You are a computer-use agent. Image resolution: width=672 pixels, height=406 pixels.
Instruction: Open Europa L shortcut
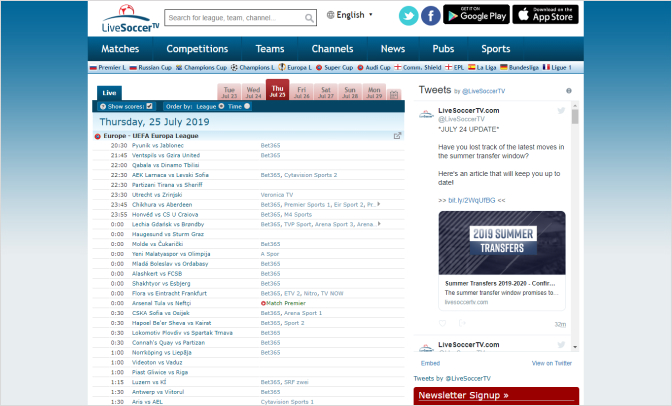[x=295, y=68]
